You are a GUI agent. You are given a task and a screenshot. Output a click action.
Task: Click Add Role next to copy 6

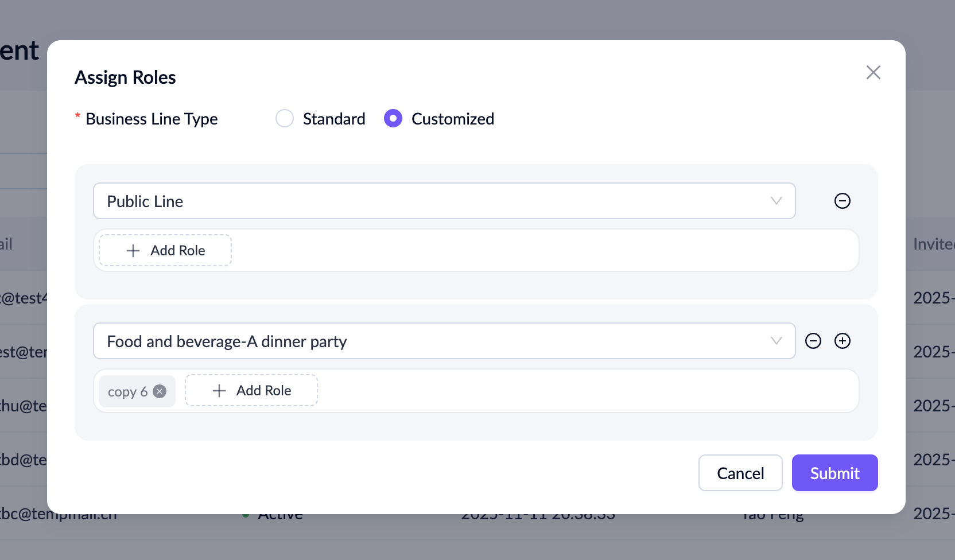263,391
